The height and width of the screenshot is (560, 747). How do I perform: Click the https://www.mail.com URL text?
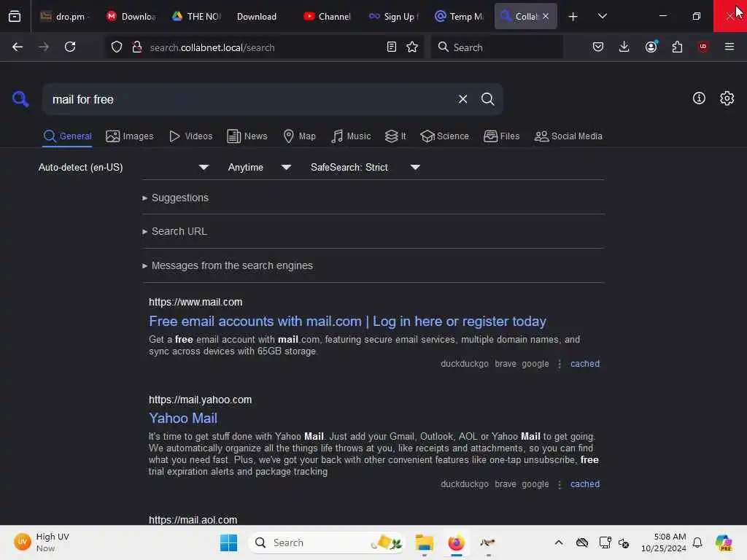point(196,302)
